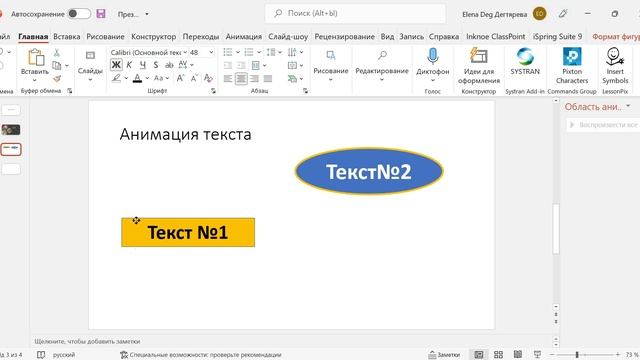This screenshot has height=360, width=640.
Task: Cut selection with the scissors icon
Action: [57, 53]
